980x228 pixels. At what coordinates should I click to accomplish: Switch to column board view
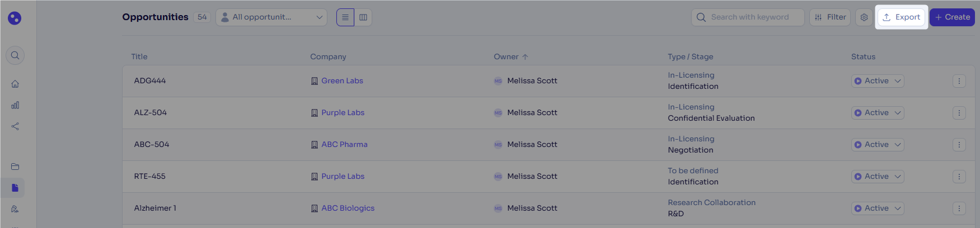point(363,17)
